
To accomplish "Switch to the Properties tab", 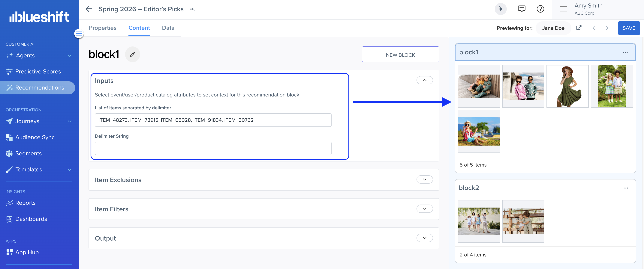I will (103, 28).
